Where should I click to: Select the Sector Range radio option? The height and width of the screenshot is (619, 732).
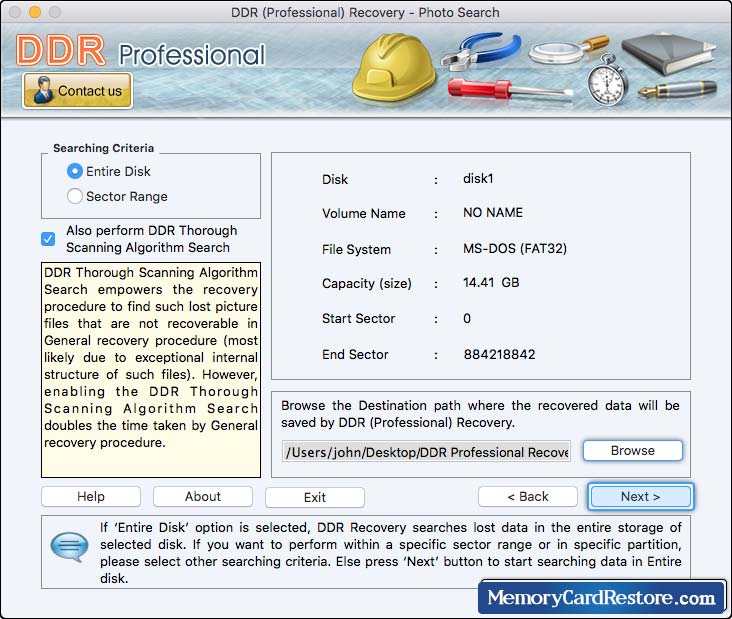tap(117, 196)
